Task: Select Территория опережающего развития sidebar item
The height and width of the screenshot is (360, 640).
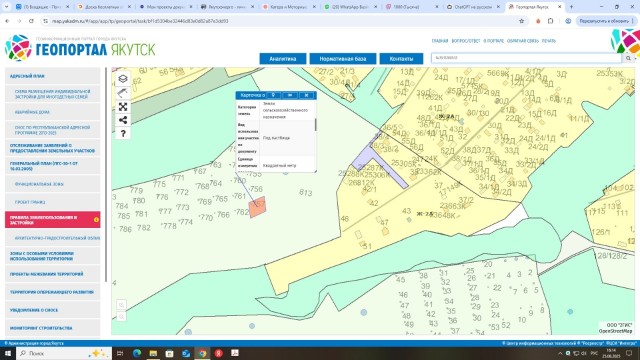Action: click(x=52, y=292)
